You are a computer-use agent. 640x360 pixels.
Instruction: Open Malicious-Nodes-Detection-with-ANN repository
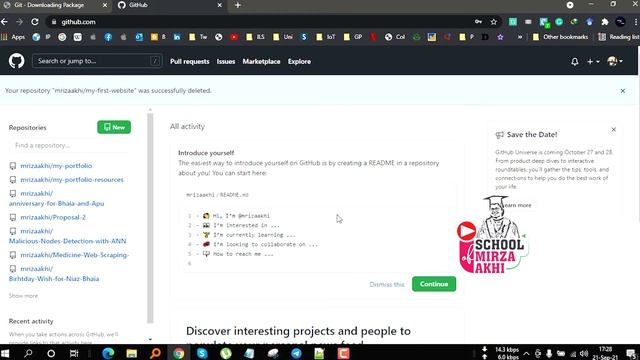[67, 236]
